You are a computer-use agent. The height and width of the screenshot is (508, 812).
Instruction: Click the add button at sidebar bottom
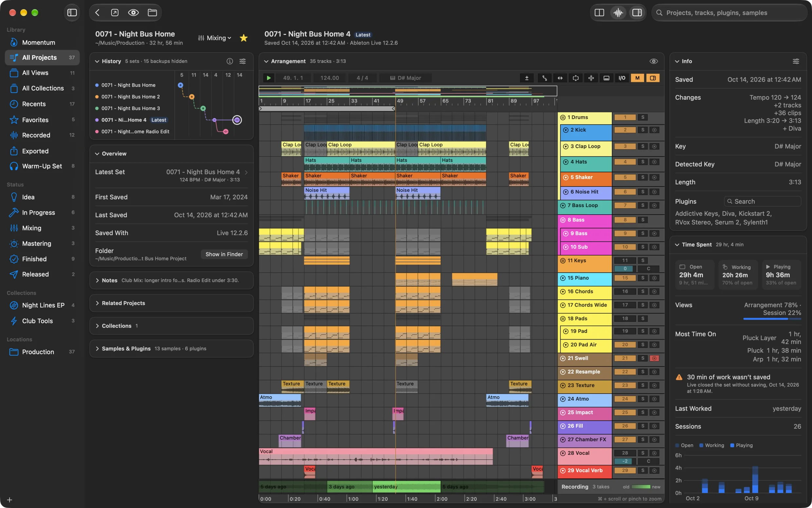pos(9,500)
